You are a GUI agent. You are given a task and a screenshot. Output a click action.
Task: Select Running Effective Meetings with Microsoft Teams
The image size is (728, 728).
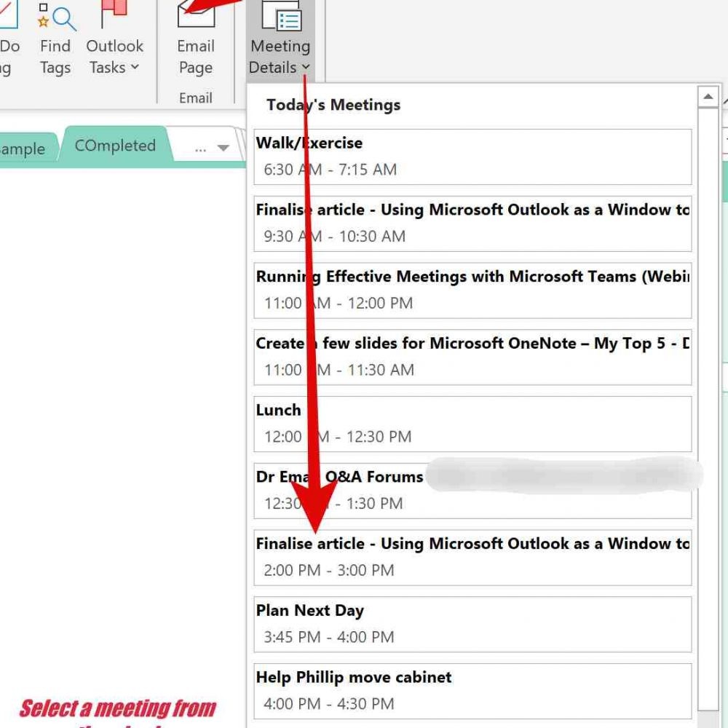[472, 290]
